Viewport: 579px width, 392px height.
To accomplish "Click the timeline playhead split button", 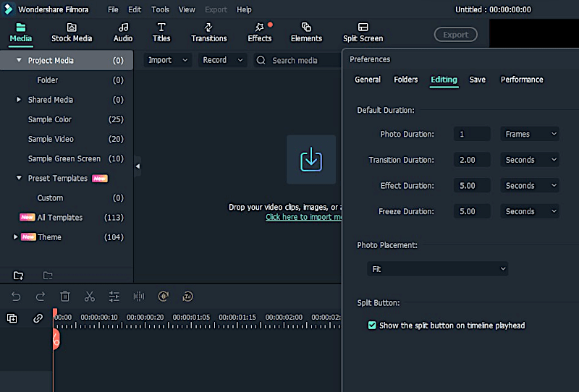I will click(x=56, y=340).
